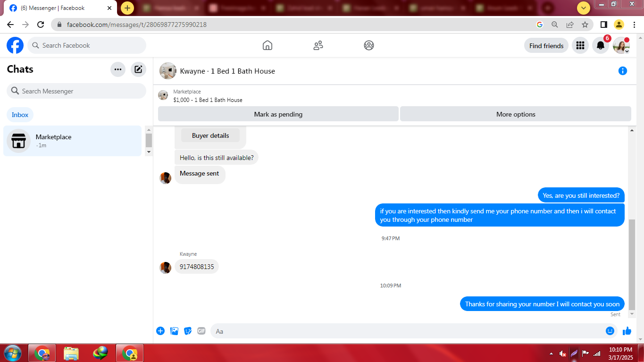Open File Explorer from taskbar
The height and width of the screenshot is (362, 644).
71,353
